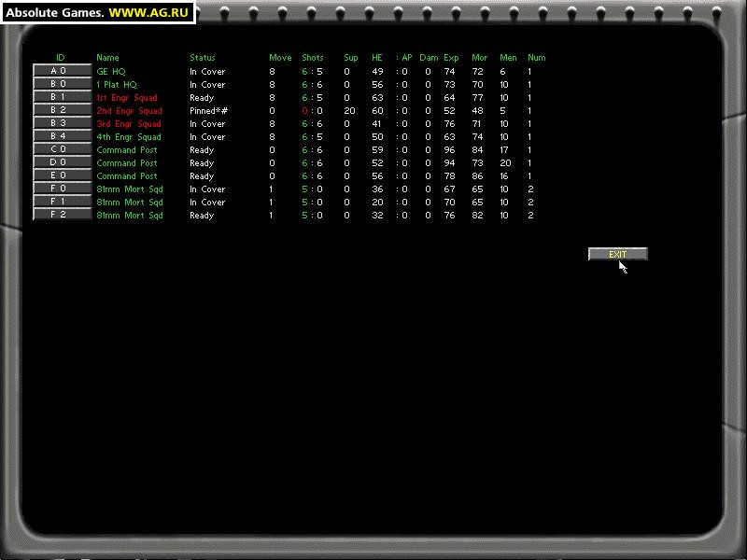The height and width of the screenshot is (560, 747).
Task: Click the Name column header
Action: coord(107,58)
